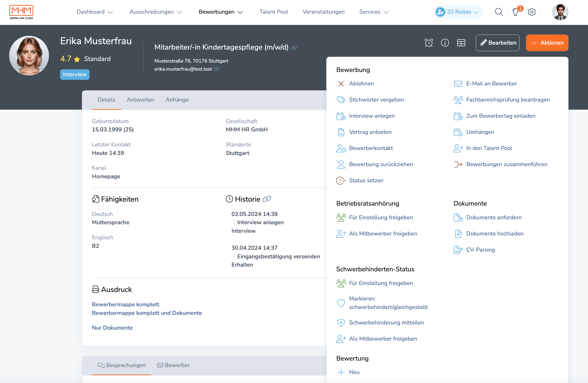The image size is (588, 383).
Task: Open the info icon next to the alarm
Action: tap(445, 42)
